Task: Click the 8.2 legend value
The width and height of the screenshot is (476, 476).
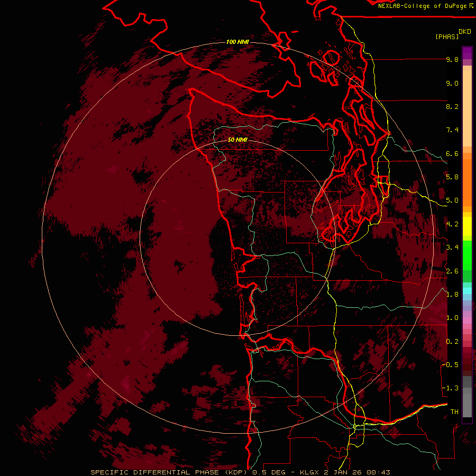Action: [452, 106]
